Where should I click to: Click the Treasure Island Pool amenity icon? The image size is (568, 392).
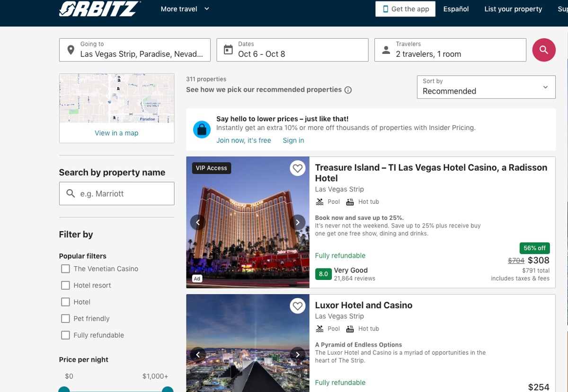320,202
